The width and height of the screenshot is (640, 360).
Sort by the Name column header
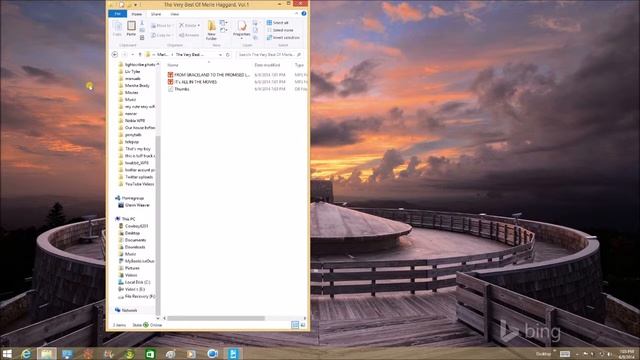click(x=173, y=65)
